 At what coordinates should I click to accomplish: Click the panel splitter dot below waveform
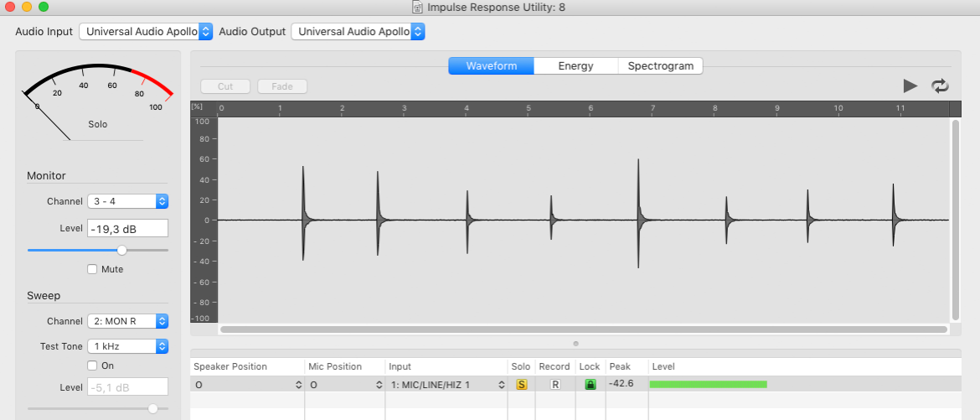click(575, 344)
